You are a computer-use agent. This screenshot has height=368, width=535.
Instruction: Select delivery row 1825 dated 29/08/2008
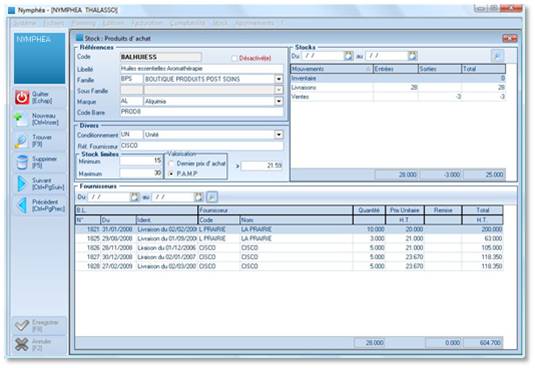tap(289, 238)
